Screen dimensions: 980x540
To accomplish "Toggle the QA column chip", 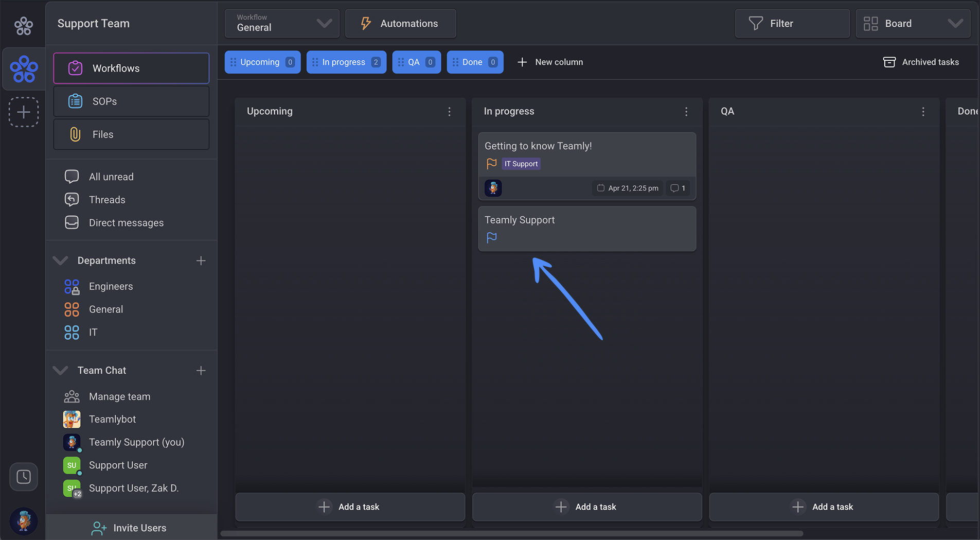I will (x=416, y=62).
